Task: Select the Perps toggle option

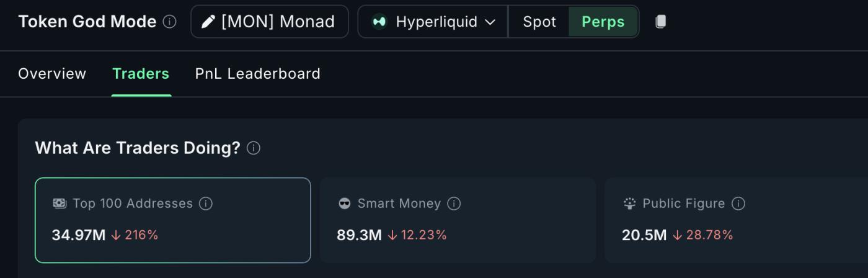Action: click(x=603, y=22)
